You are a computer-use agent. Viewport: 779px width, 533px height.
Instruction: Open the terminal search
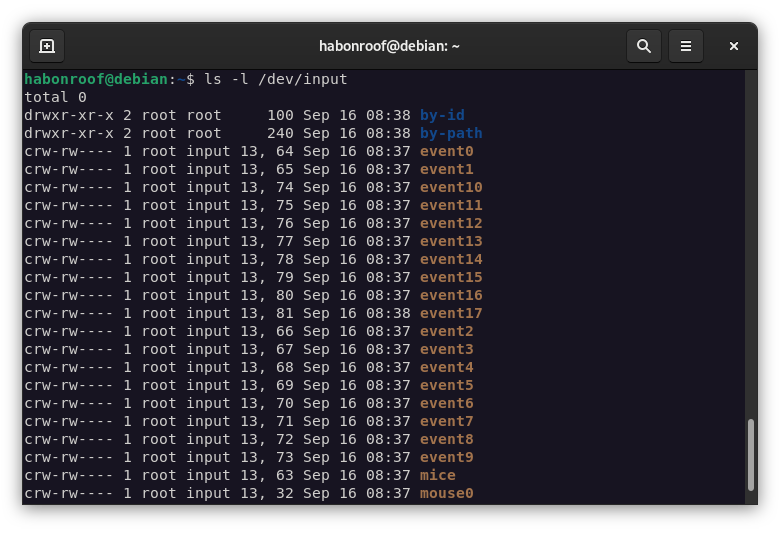[644, 46]
